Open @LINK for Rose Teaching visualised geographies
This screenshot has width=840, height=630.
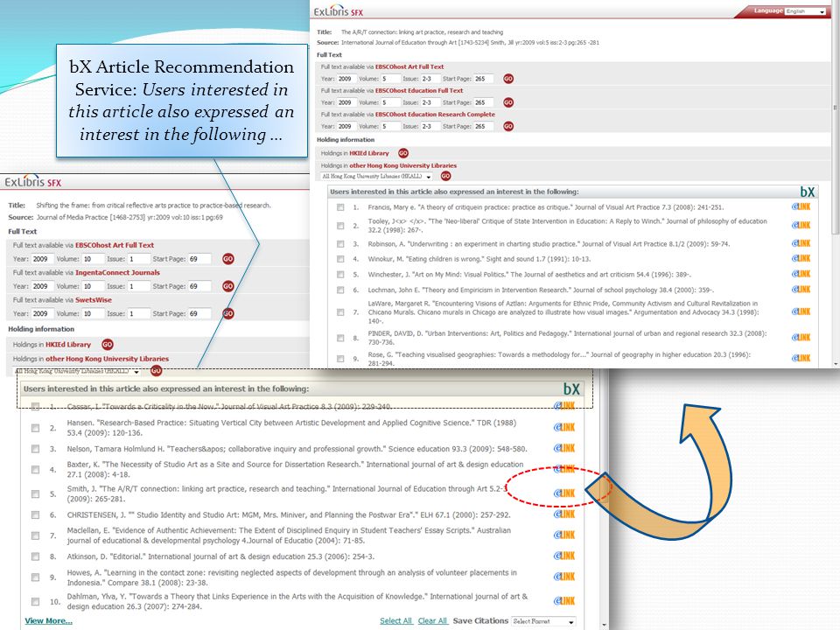(801, 359)
